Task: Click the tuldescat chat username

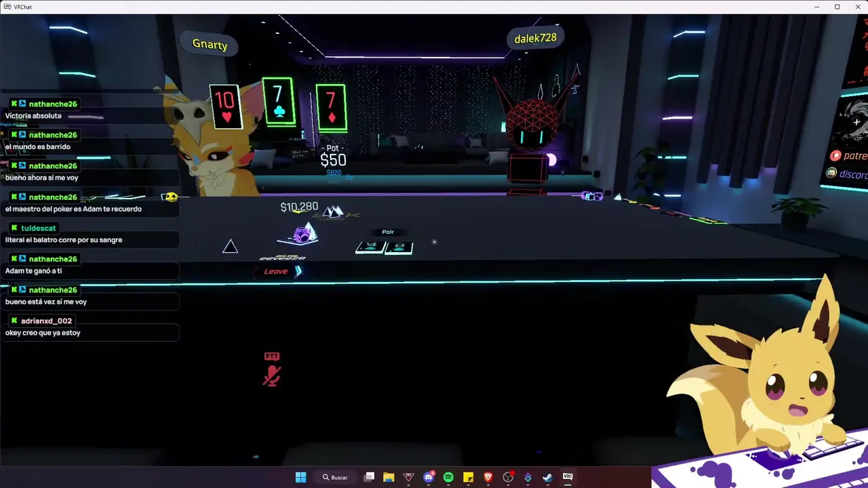Action: [x=39, y=228]
